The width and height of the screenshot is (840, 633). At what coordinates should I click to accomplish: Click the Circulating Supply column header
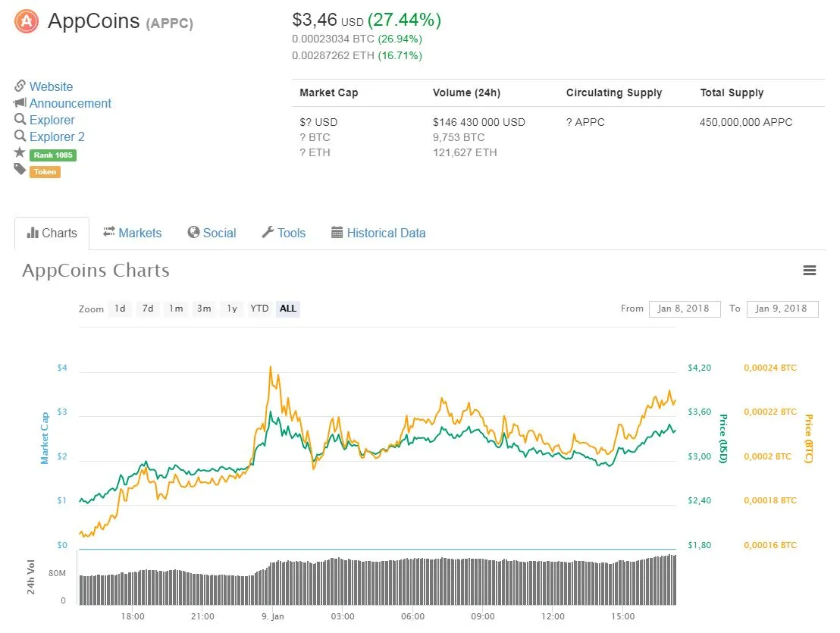[614, 92]
